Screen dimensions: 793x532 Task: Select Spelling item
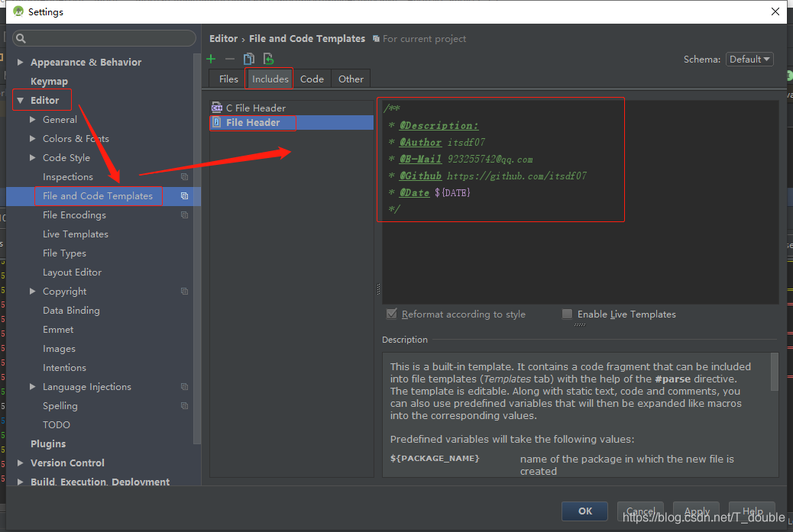(60, 406)
